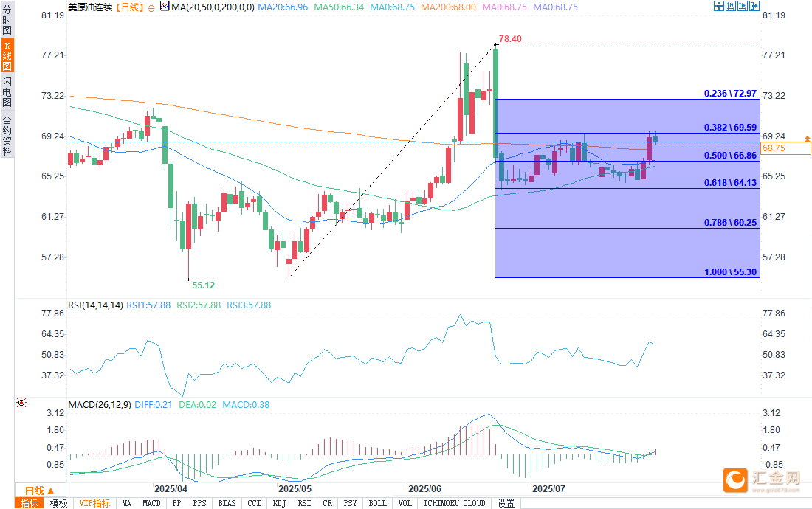Switch to K线图 view
812x509 pixels.
(x=7, y=55)
